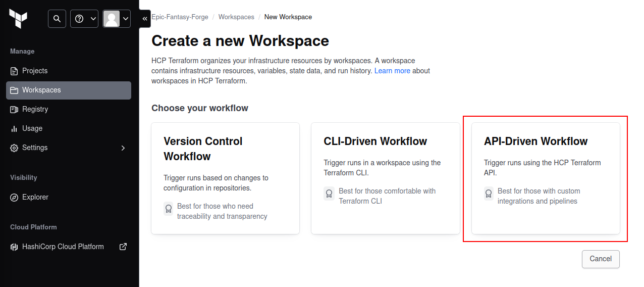Click the Settings gear icon
This screenshot has width=644, height=287.
coord(14,148)
